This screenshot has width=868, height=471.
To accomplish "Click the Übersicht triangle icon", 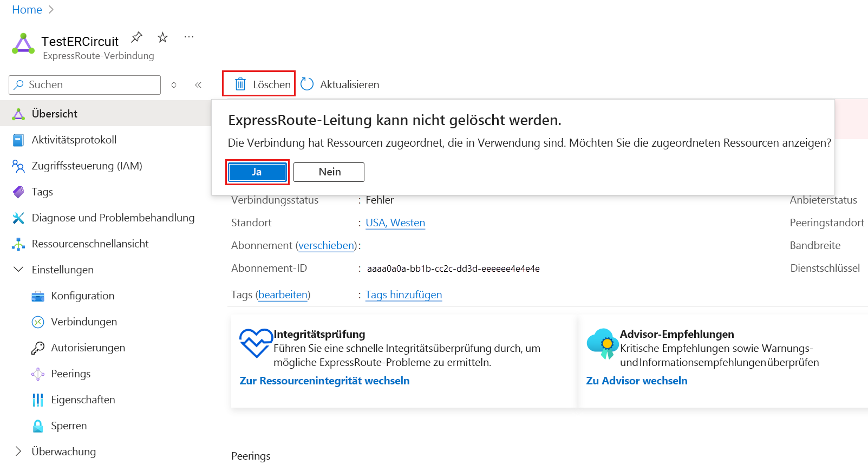I will coord(18,114).
